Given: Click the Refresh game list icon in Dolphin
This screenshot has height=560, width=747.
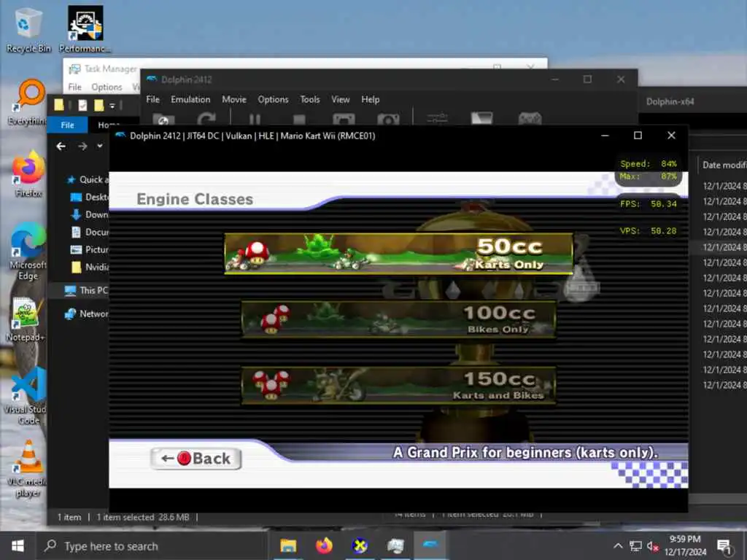Looking at the screenshot, I should [206, 119].
